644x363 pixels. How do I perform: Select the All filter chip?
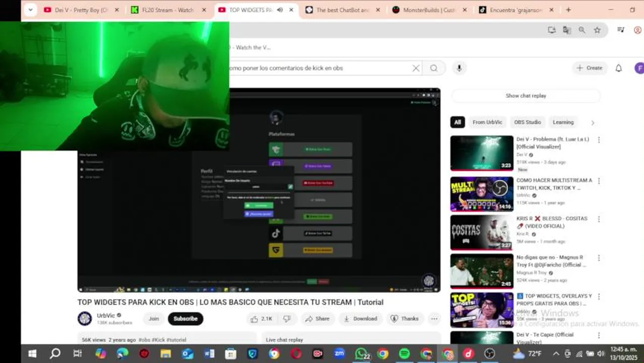(458, 122)
